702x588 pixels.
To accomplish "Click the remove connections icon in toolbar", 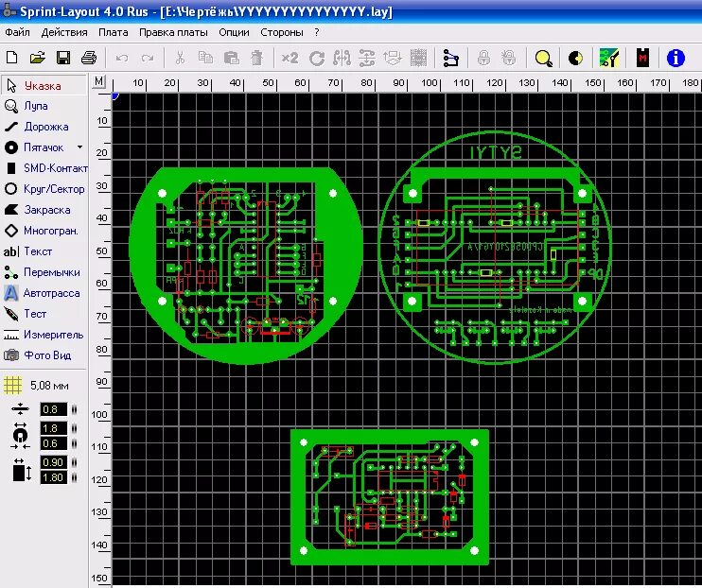I will [x=451, y=59].
